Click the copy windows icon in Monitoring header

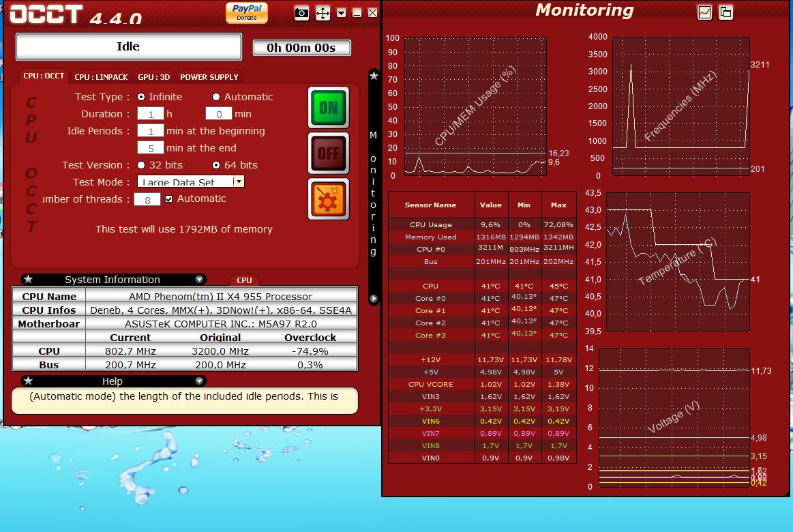coord(725,12)
